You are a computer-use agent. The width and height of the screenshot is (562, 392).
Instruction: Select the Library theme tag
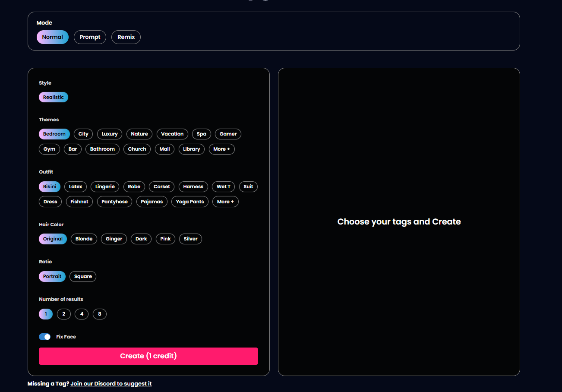[x=191, y=149]
